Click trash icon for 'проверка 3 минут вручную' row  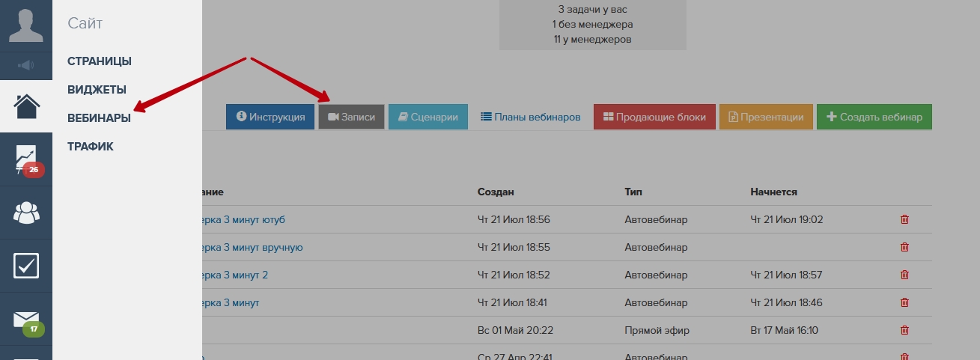click(x=904, y=247)
